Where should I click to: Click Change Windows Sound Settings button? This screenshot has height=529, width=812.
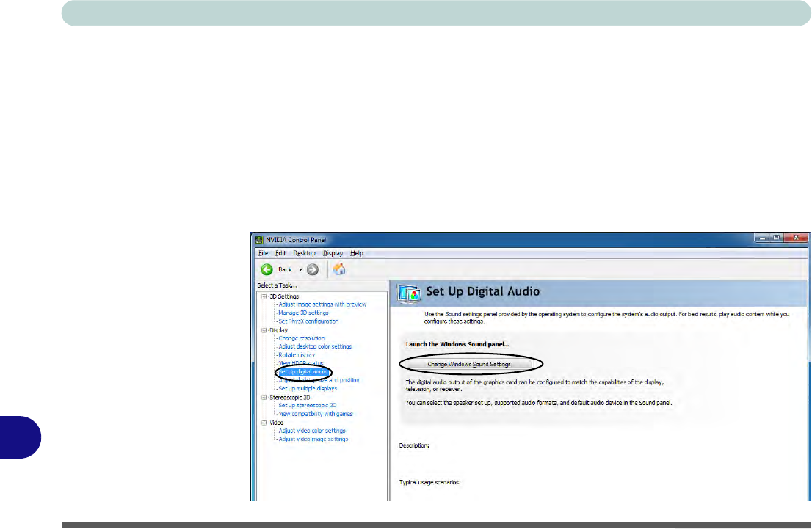tap(469, 364)
